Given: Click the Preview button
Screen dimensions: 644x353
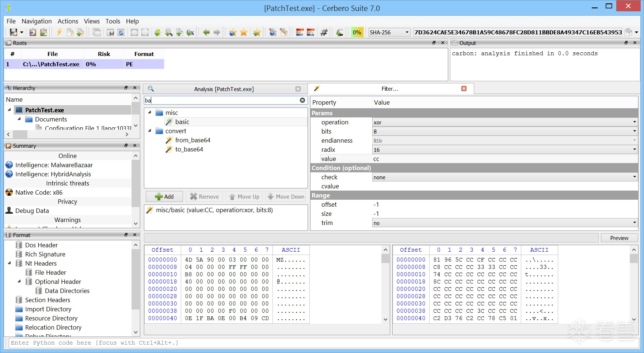Looking at the screenshot, I should click(x=619, y=238).
